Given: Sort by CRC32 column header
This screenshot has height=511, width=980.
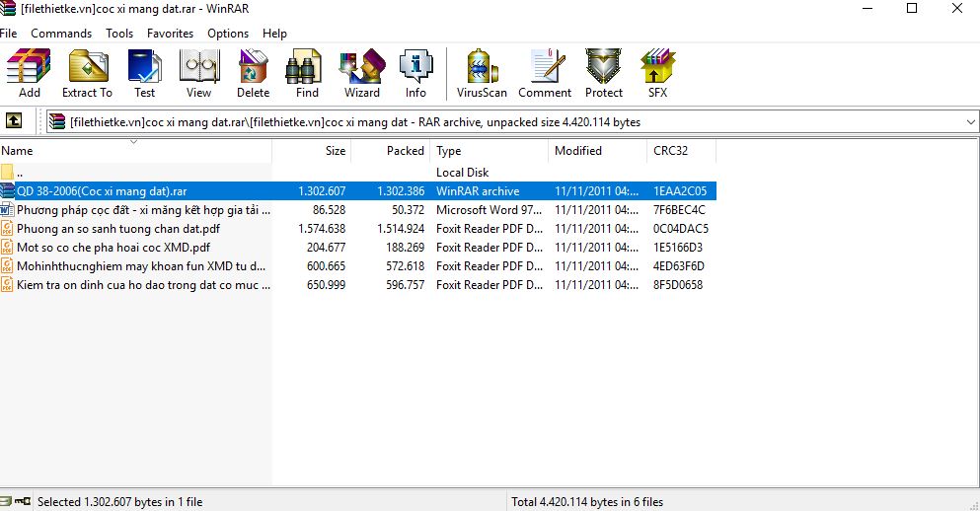Looking at the screenshot, I should click(681, 151).
